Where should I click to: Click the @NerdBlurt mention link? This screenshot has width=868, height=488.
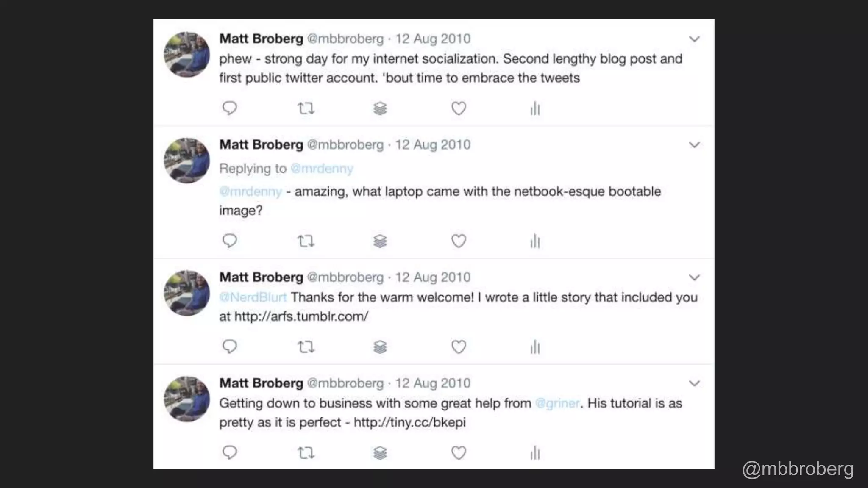pyautogui.click(x=253, y=297)
